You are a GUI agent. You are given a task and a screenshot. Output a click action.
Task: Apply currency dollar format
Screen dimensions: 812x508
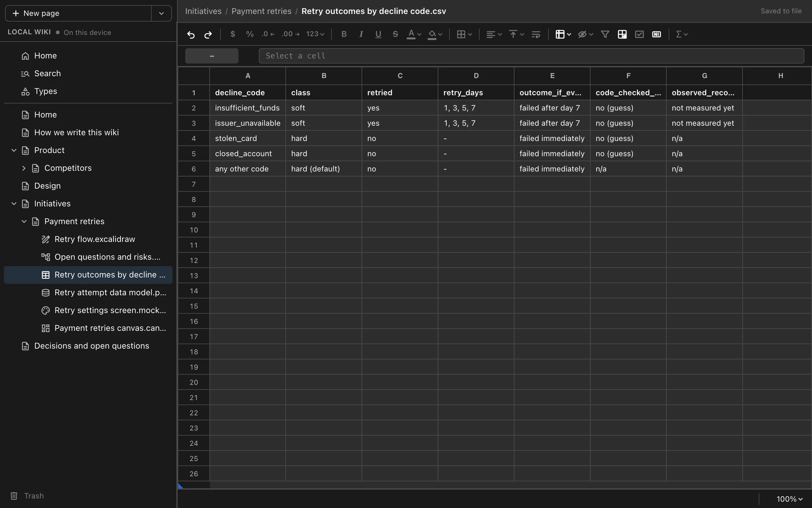tap(232, 34)
